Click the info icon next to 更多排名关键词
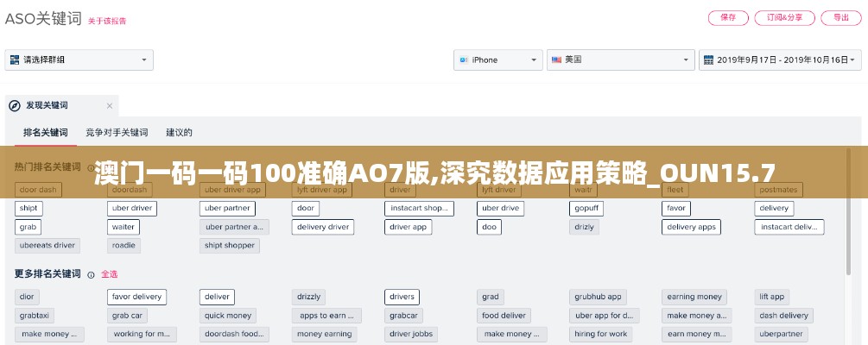 pyautogui.click(x=89, y=273)
